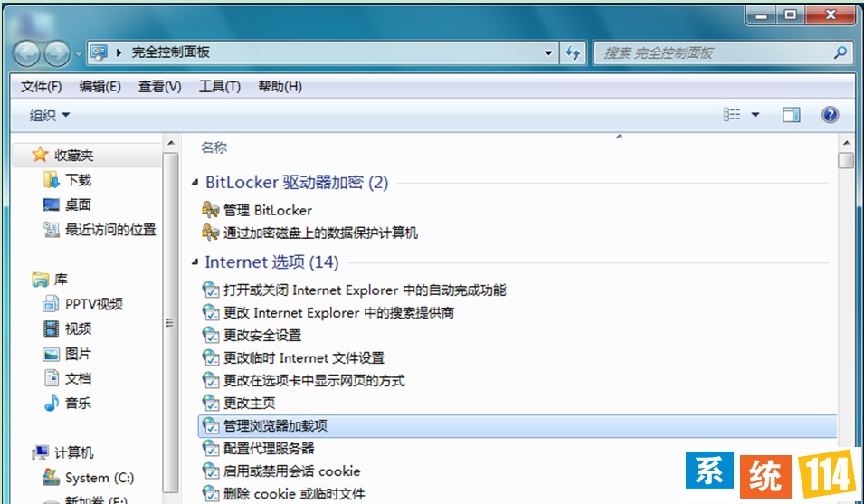
Task: Click the change view icon
Action: click(733, 115)
